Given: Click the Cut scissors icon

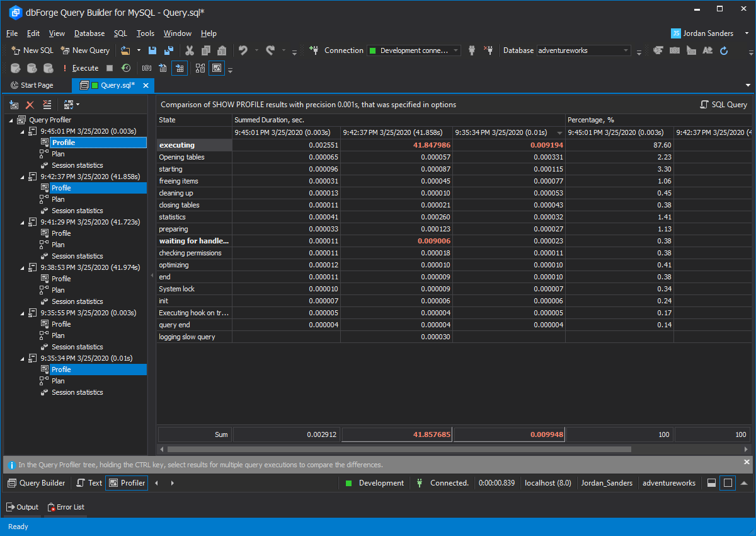Looking at the screenshot, I should tap(190, 50).
